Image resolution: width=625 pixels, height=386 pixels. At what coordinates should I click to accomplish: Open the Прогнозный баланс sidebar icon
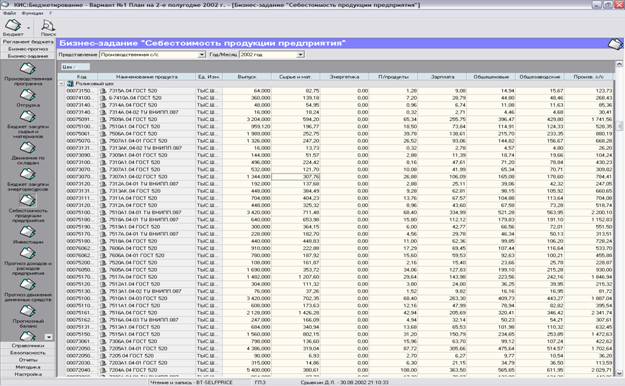coord(28,316)
